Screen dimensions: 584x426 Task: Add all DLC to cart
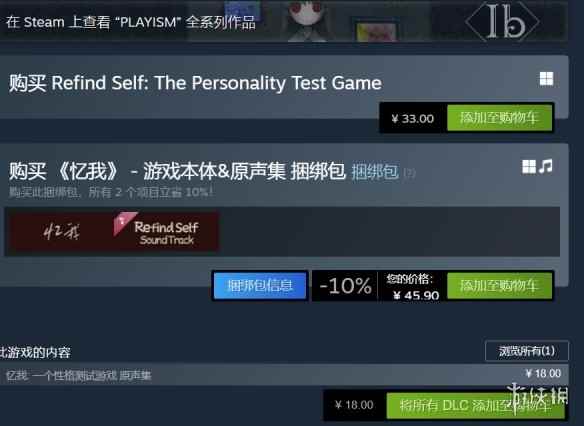[x=476, y=405]
